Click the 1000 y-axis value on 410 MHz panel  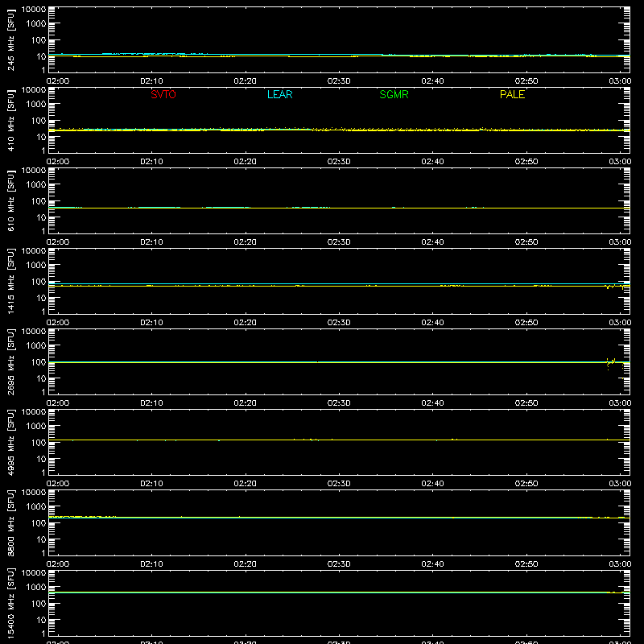click(36, 105)
